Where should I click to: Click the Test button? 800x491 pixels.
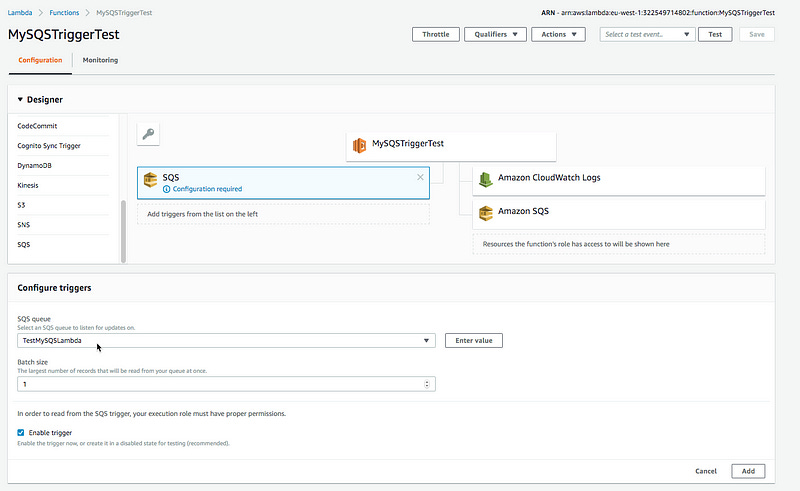(715, 34)
